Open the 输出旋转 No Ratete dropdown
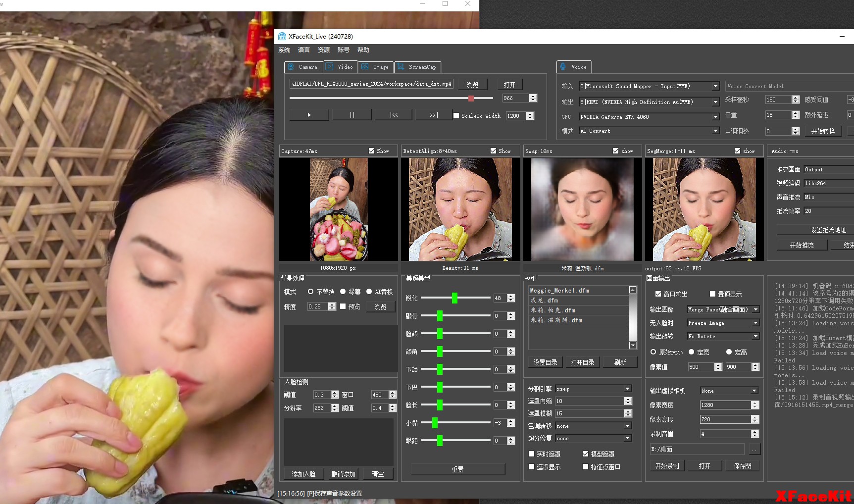 (723, 336)
